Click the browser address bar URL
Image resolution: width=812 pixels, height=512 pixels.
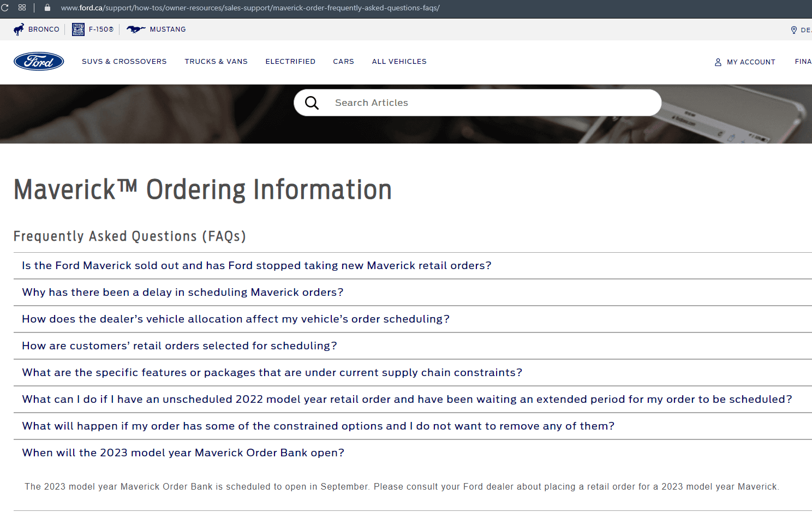(250, 8)
